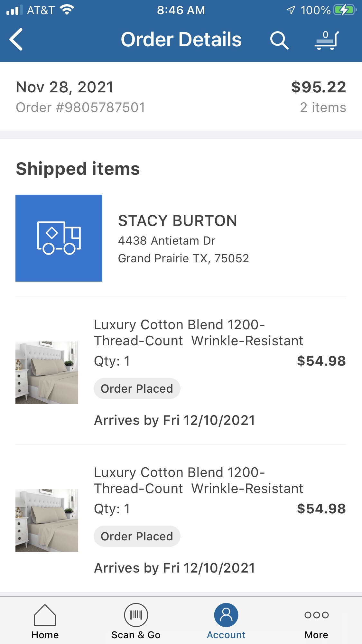The image size is (362, 644).
Task: Tap first bed sheet product thumbnail
Action: click(x=47, y=373)
